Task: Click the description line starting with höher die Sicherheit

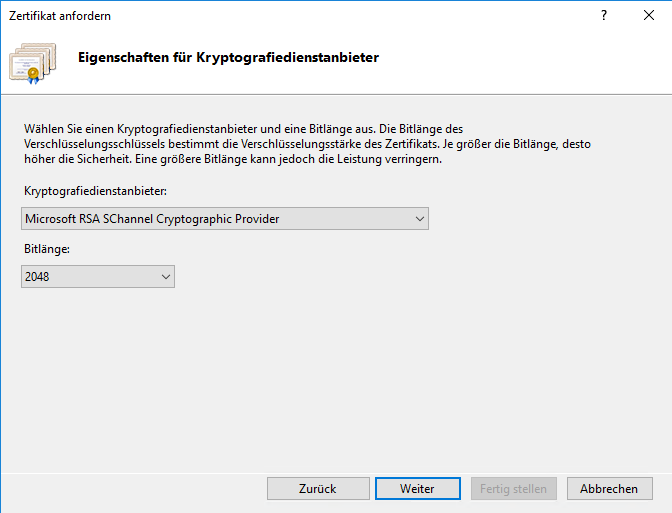Action: [230, 159]
